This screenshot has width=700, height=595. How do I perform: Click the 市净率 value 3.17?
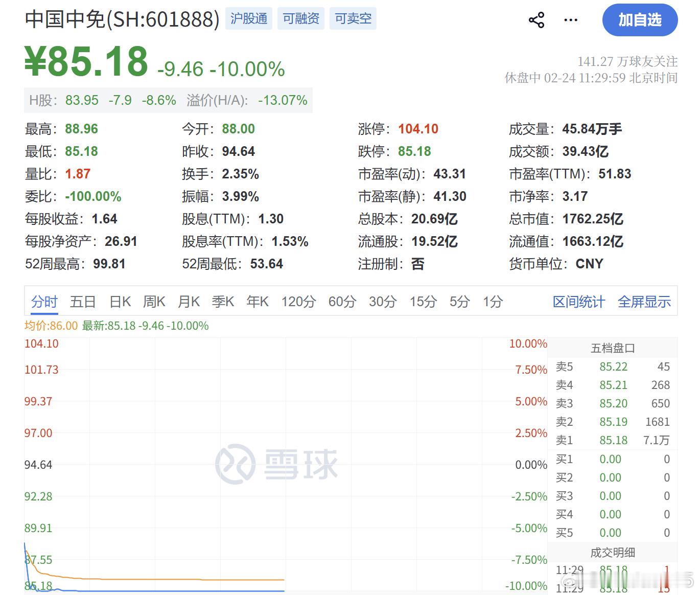[x=575, y=196]
